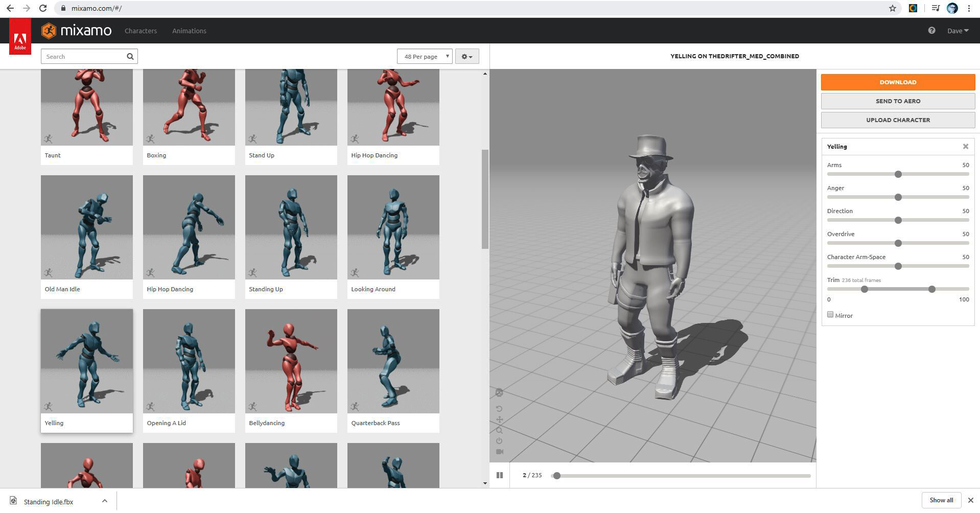The image size is (980, 513).
Task: Click the Mixamo logo icon
Action: pos(49,31)
